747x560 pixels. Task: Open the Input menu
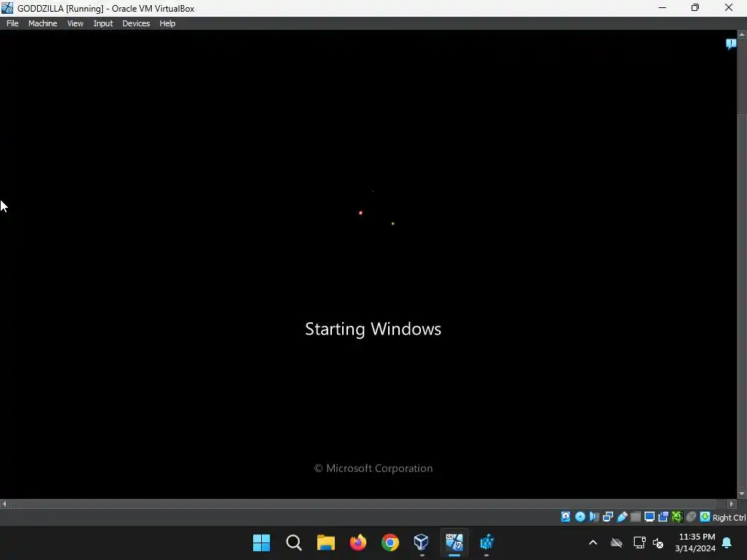pyautogui.click(x=103, y=23)
